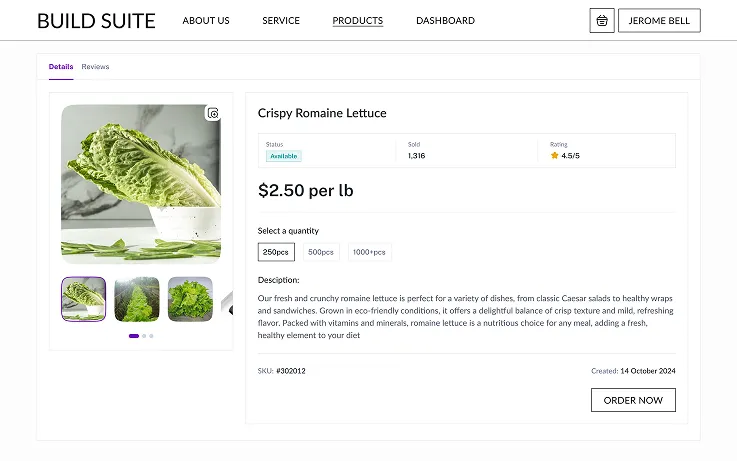
Task: Click the gold rating star icon
Action: [554, 156]
